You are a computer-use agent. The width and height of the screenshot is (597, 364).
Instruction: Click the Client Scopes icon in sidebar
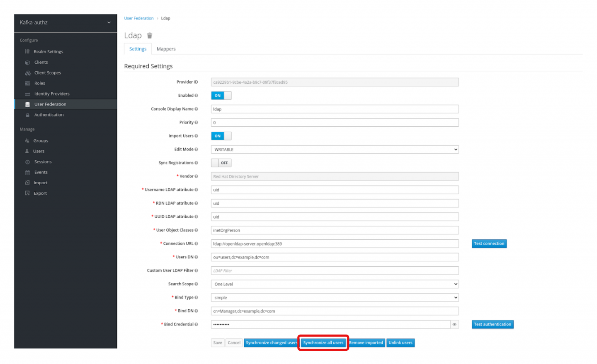(x=28, y=73)
